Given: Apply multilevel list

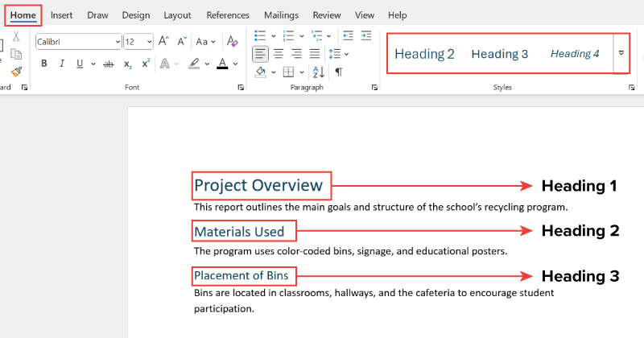Looking at the screenshot, I should (316, 35).
